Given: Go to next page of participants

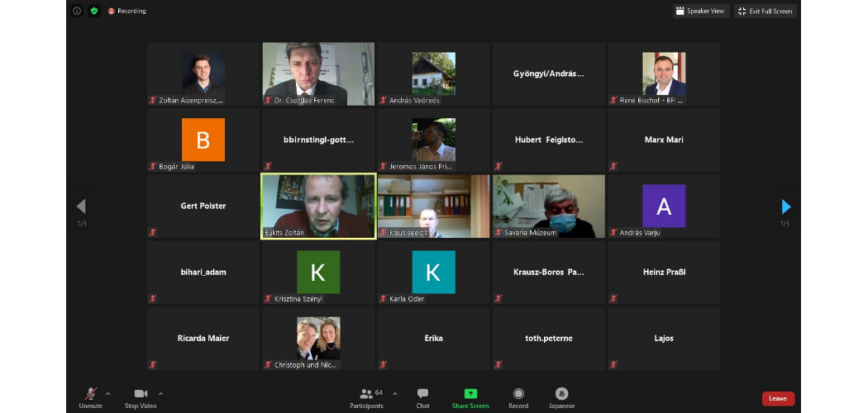Looking at the screenshot, I should (785, 206).
